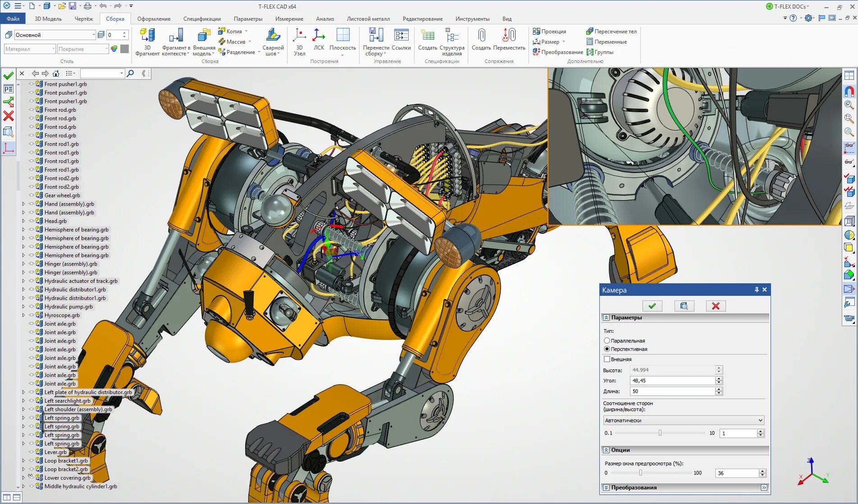
Task: Click the preview window size slider
Action: click(x=640, y=473)
